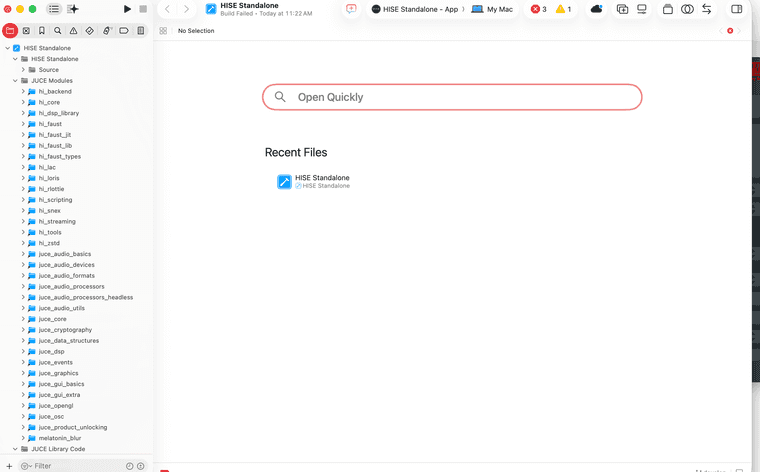
Task: Open the debug navigator
Action: [107, 31]
